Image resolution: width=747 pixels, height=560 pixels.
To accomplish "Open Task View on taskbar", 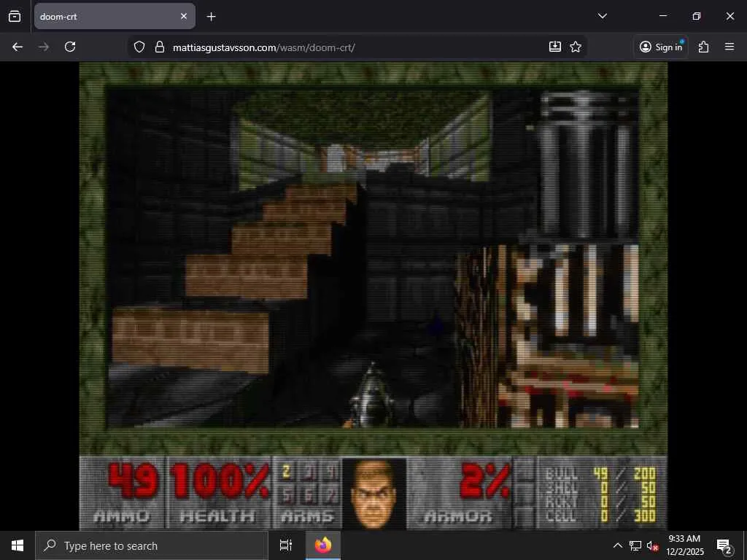I will [x=286, y=545].
